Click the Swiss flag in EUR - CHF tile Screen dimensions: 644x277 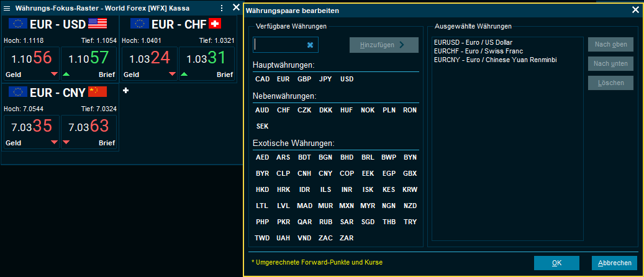tap(215, 24)
